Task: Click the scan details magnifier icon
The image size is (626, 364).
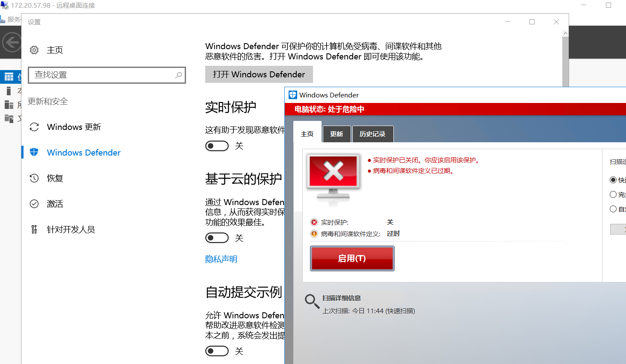Action: point(312,301)
